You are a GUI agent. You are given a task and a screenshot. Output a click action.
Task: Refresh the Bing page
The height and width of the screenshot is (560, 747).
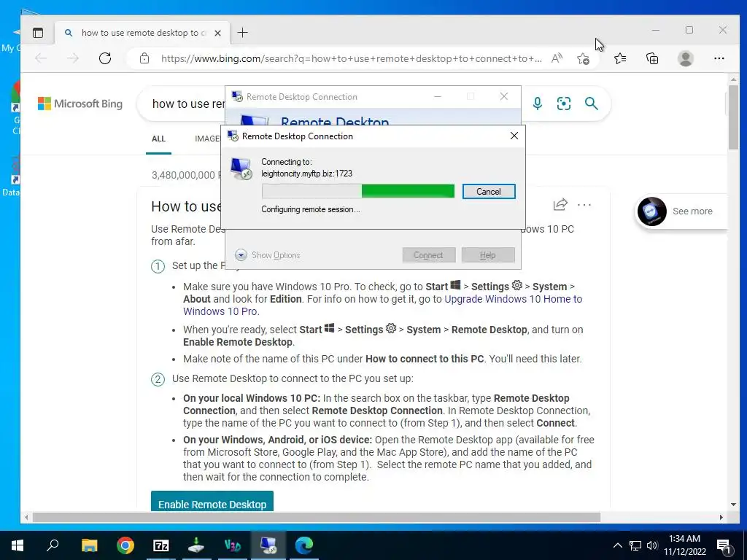point(105,58)
